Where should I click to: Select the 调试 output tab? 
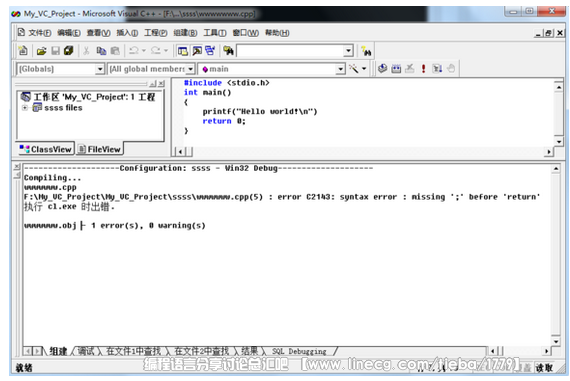click(x=86, y=351)
